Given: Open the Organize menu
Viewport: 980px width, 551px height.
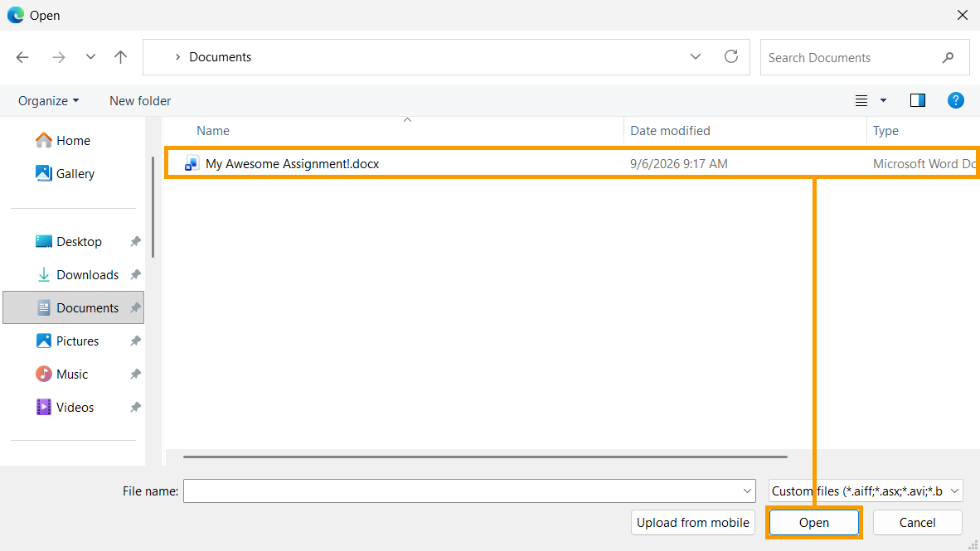Looking at the screenshot, I should click(x=49, y=100).
